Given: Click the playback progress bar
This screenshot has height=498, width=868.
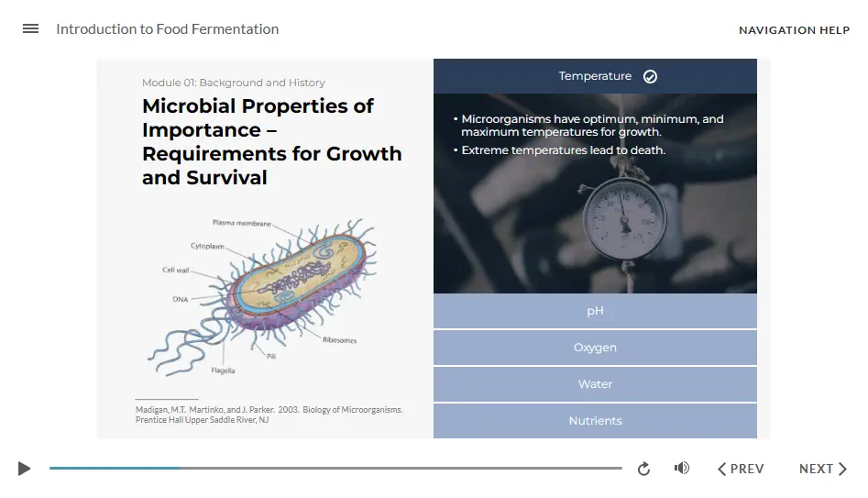Looking at the screenshot, I should [335, 469].
